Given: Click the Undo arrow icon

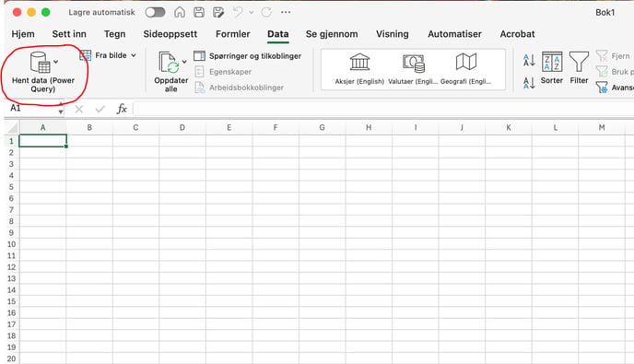Looking at the screenshot, I should pyautogui.click(x=238, y=12).
